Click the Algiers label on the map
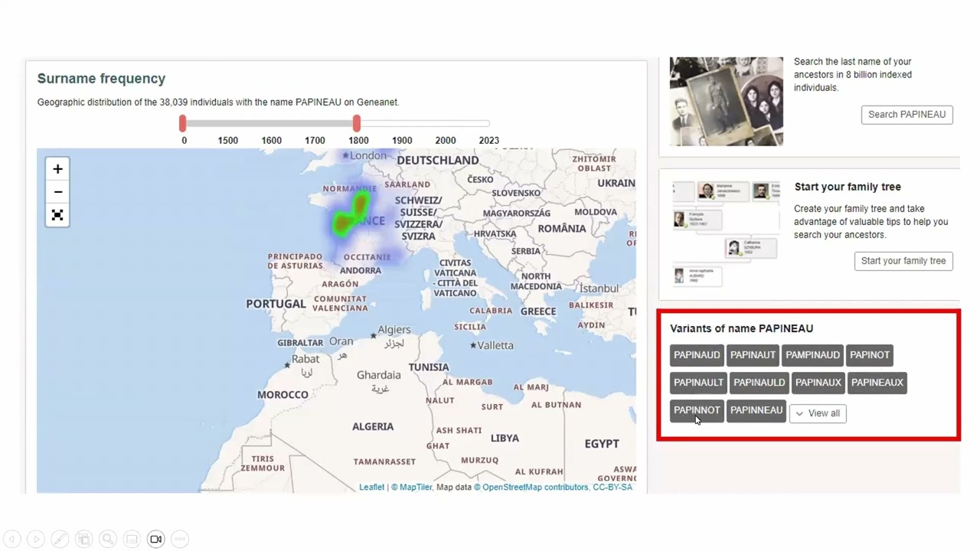Screen dimensions: 980x551 coord(393,330)
